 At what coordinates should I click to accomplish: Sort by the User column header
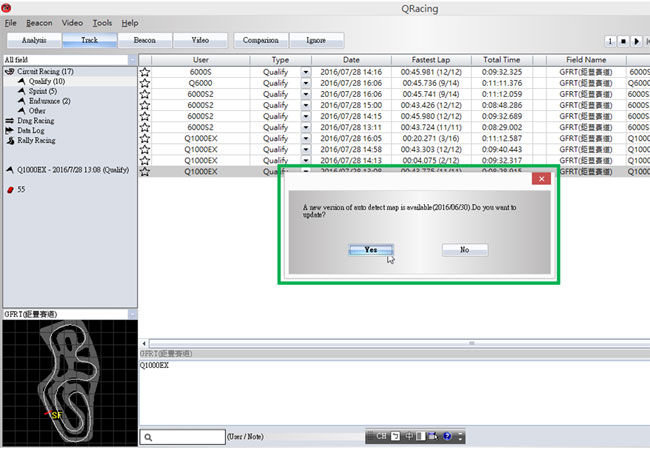(x=201, y=60)
